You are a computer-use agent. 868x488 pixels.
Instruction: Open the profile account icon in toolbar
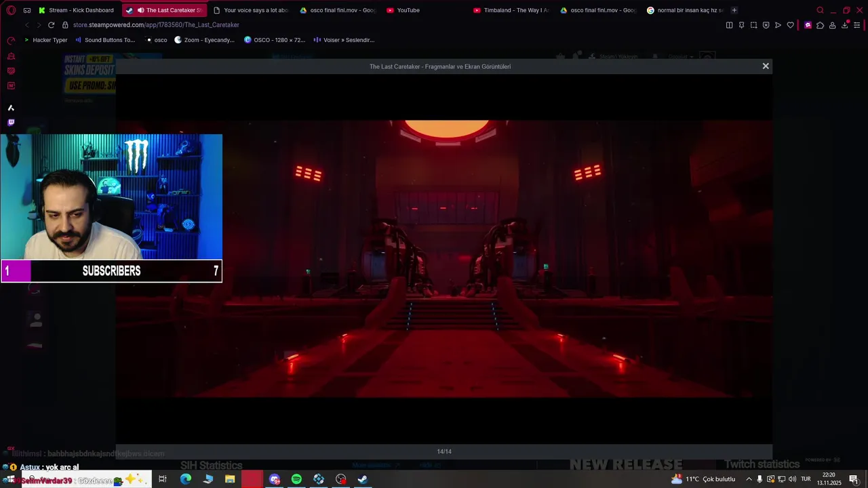tap(832, 25)
